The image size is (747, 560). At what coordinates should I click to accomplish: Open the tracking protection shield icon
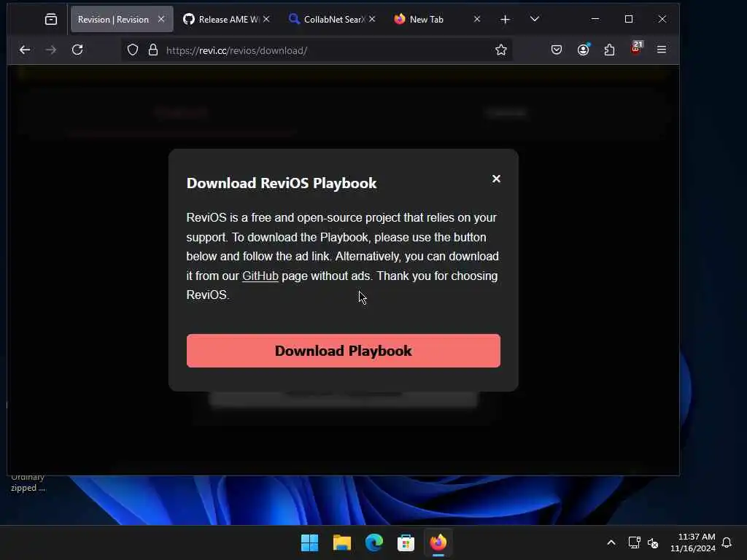click(x=133, y=50)
